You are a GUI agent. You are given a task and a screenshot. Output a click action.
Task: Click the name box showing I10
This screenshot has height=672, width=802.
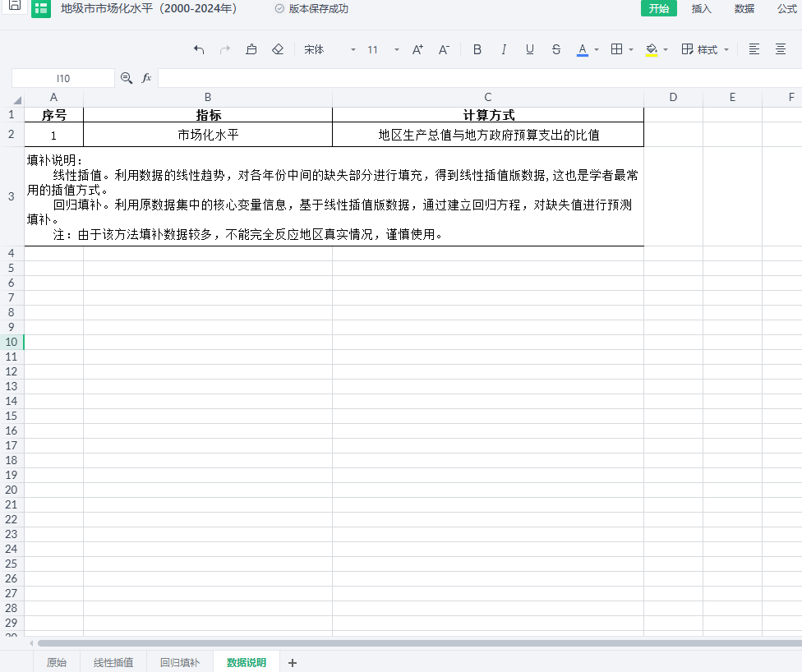click(x=63, y=78)
